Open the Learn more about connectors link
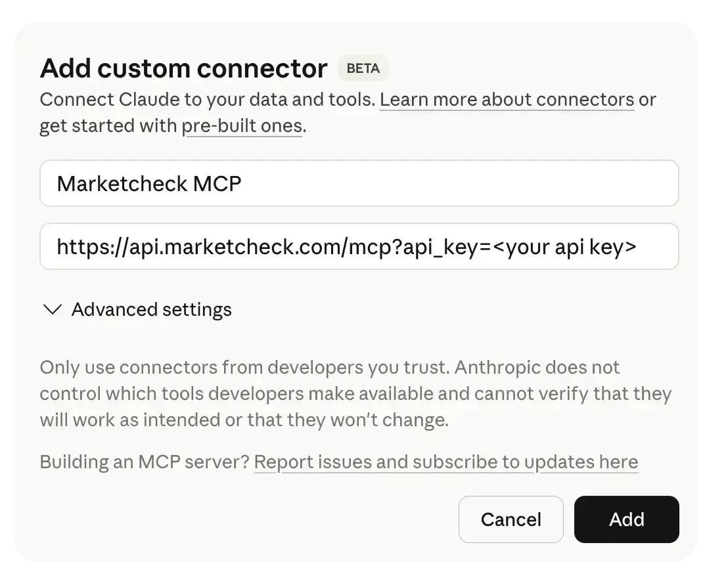This screenshot has height=570, width=728. pos(507,99)
